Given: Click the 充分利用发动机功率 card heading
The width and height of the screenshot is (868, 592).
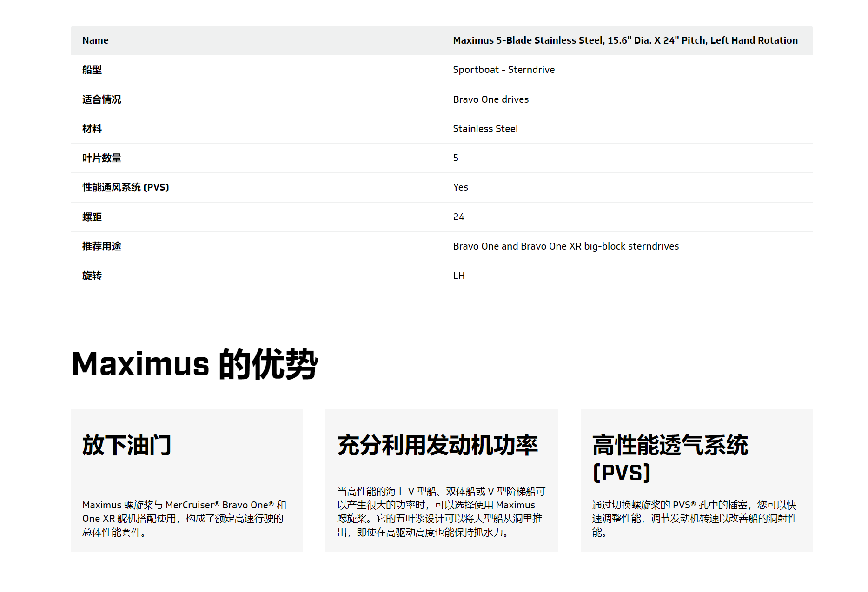Looking at the screenshot, I should (437, 445).
